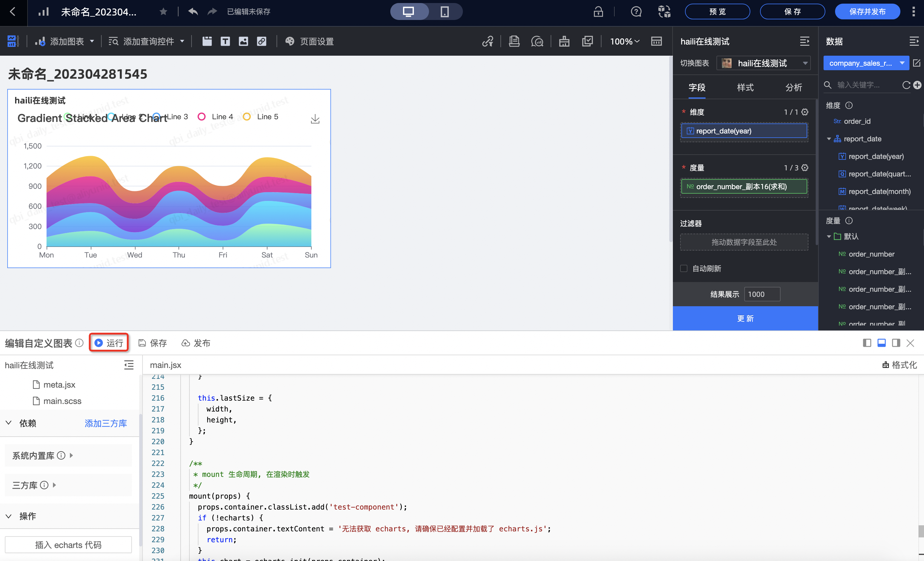Click the lock icon in header
Image resolution: width=924 pixels, height=561 pixels.
598,11
